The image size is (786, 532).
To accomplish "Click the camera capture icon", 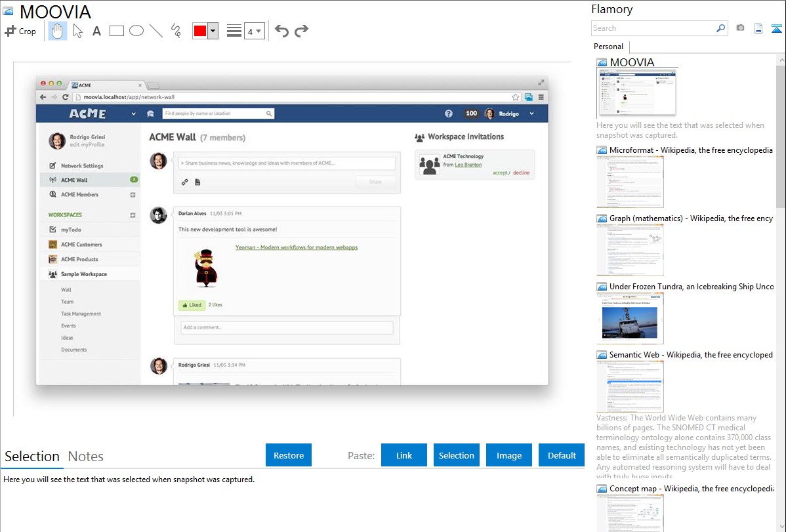I will click(740, 28).
